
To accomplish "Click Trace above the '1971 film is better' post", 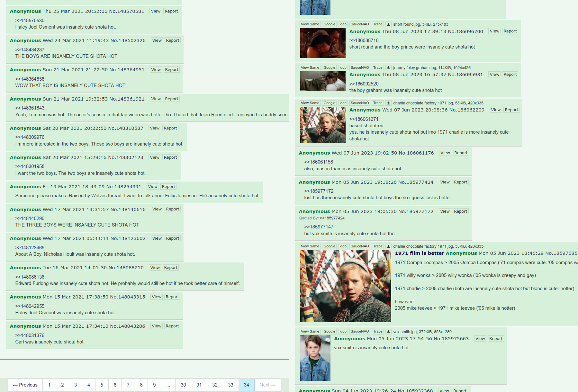I will pos(378,246).
